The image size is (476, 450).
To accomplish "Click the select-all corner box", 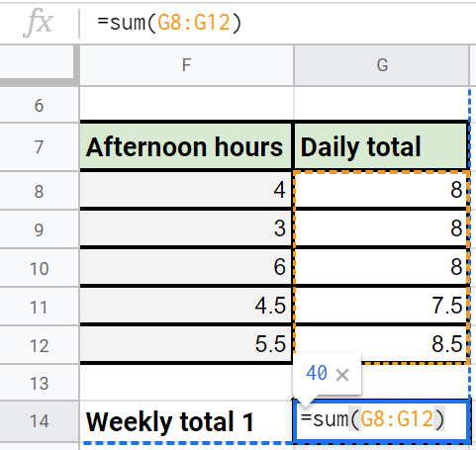I will [37, 62].
